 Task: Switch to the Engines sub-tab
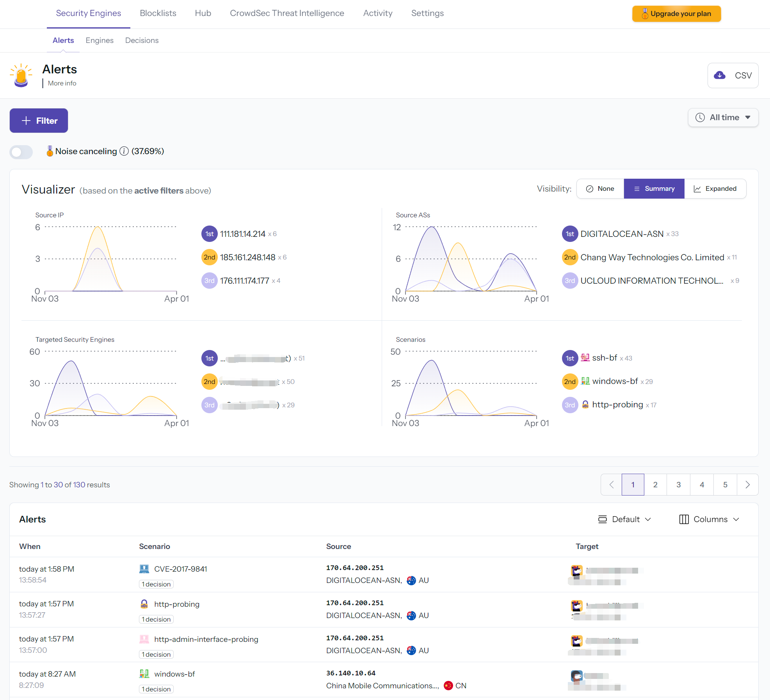[100, 40]
